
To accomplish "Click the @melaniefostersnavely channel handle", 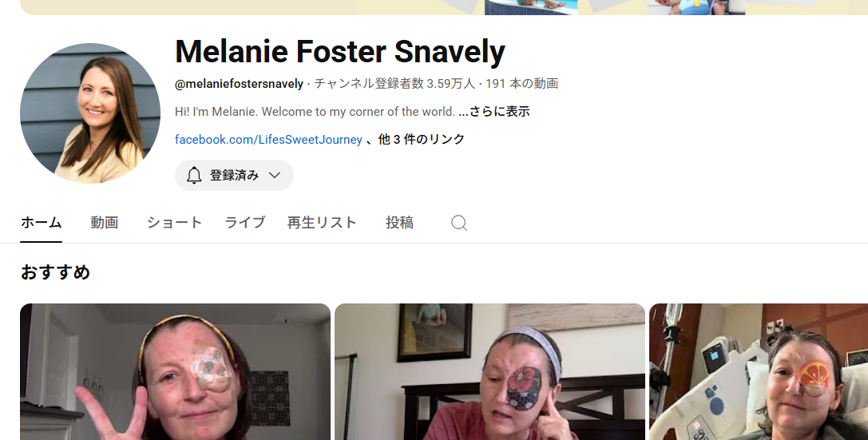I will coord(239,84).
